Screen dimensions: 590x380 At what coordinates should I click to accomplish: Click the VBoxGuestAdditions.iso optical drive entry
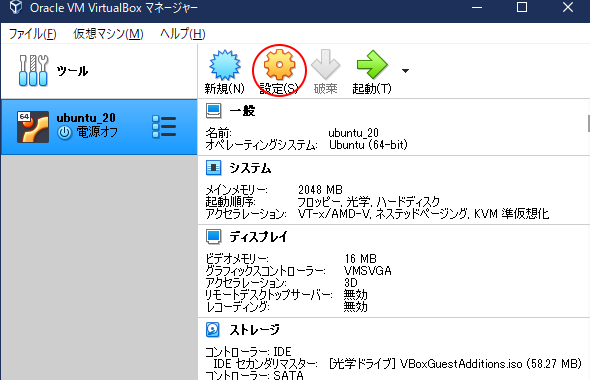tap(455, 364)
